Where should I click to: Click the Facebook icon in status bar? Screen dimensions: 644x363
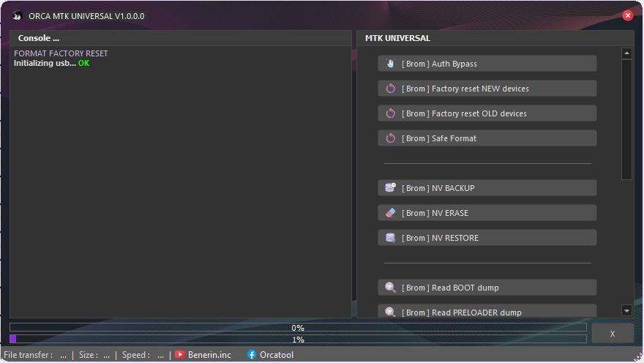tap(252, 355)
